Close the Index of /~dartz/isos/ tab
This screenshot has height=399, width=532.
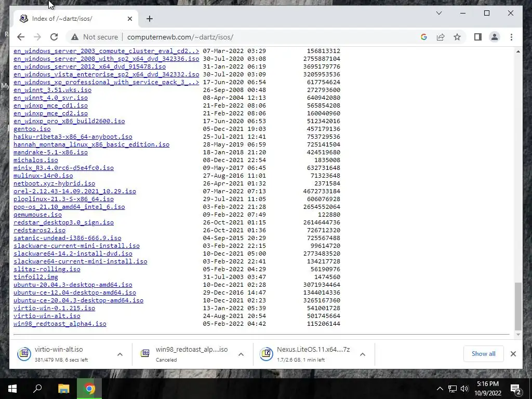tap(129, 19)
